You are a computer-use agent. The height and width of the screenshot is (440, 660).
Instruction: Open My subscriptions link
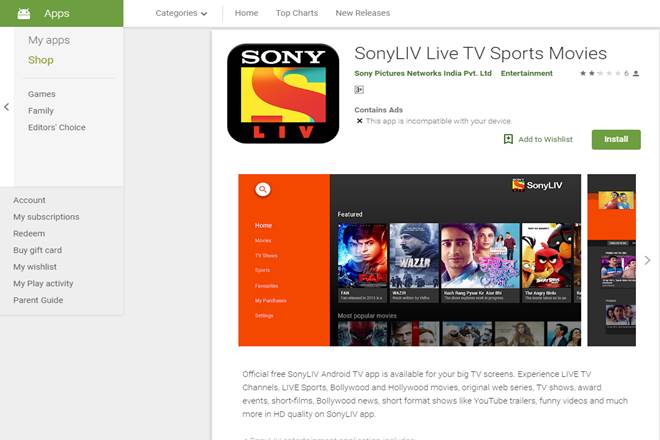(46, 217)
